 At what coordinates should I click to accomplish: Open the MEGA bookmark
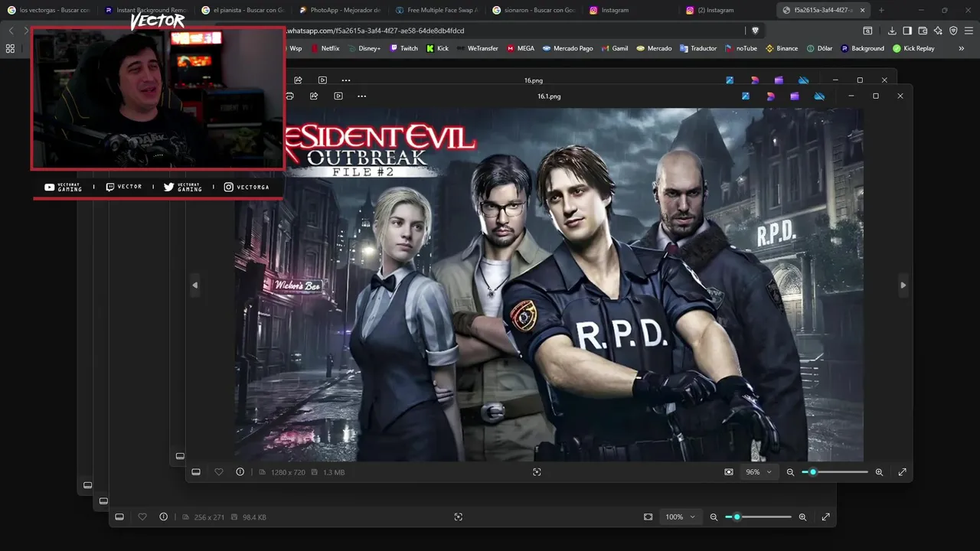[520, 48]
